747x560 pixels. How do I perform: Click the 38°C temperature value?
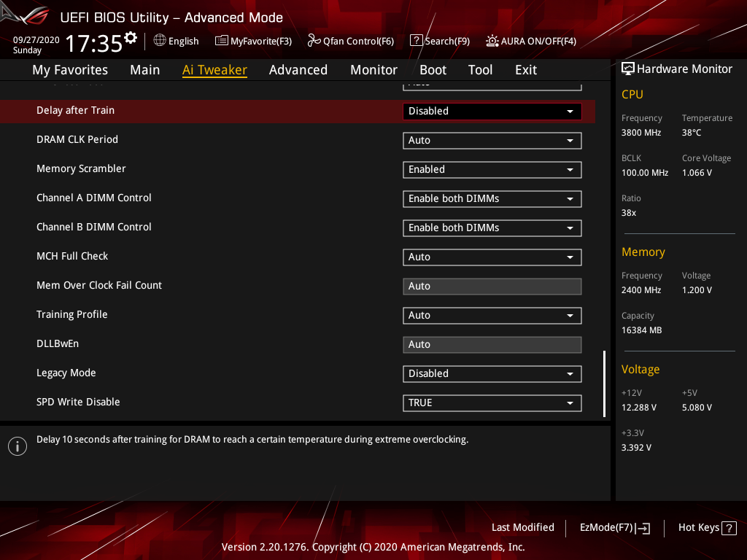point(692,133)
